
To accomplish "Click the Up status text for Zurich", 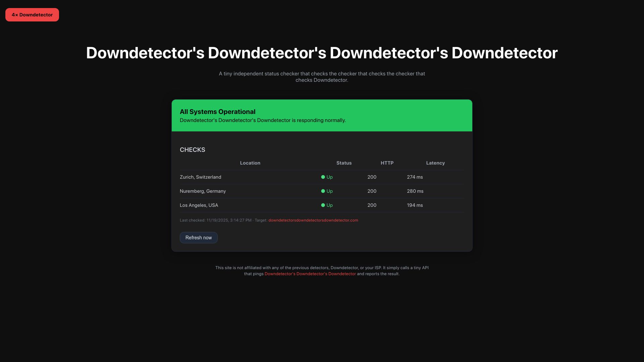I will coord(330,177).
